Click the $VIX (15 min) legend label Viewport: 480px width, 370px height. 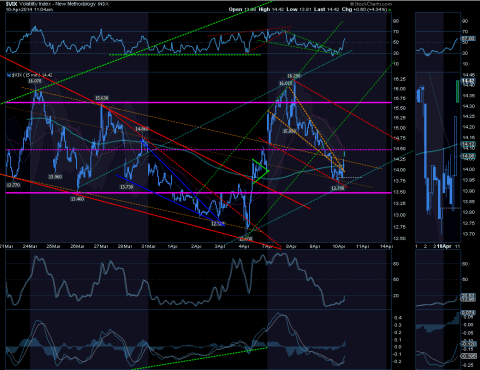coord(32,75)
